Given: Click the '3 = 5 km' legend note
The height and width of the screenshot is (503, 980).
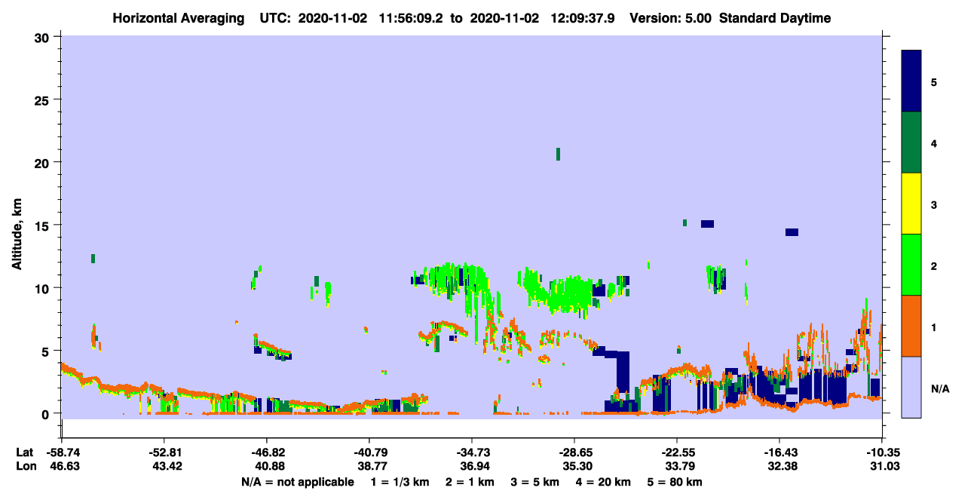Looking at the screenshot, I should click(535, 483).
